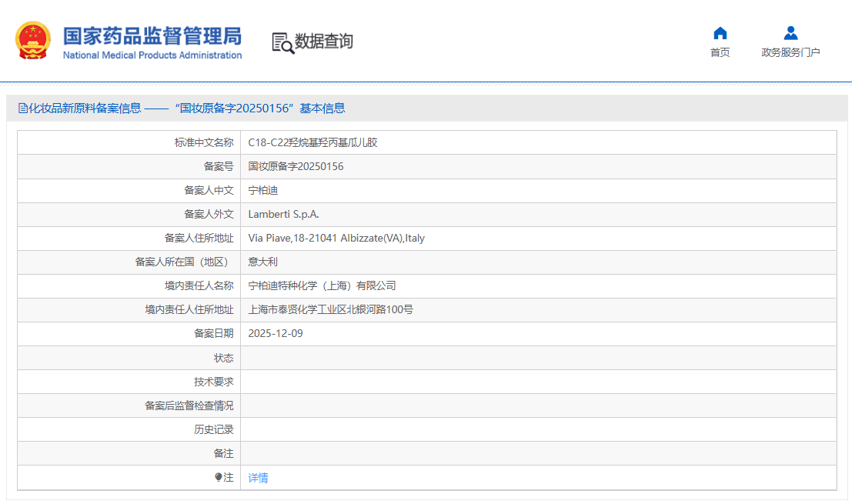Click the 政务服务门户 person icon

click(x=790, y=33)
